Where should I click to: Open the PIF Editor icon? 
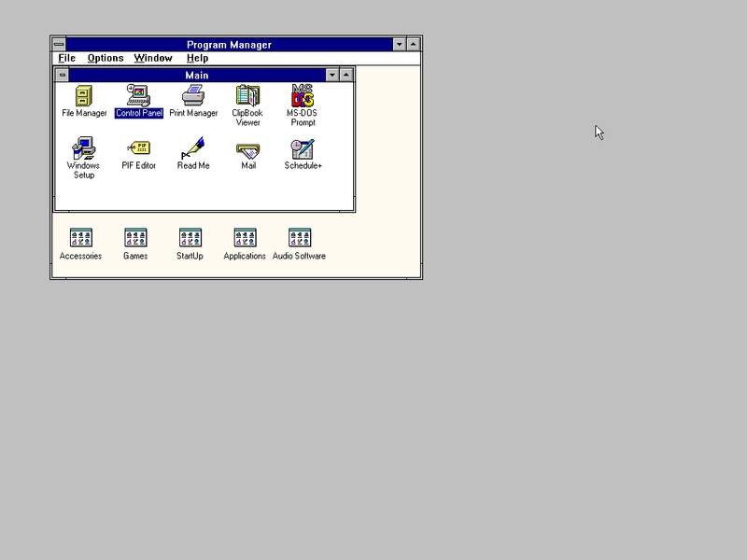click(138, 148)
